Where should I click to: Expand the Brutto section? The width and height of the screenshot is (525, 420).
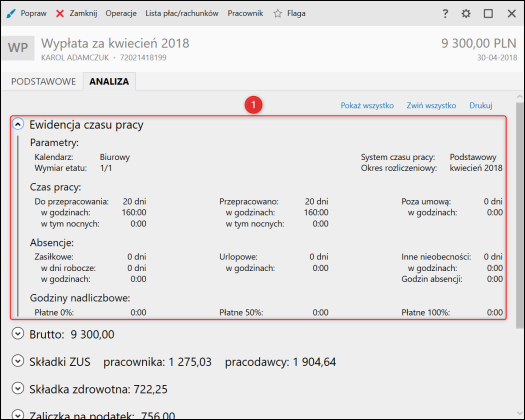click(18, 334)
